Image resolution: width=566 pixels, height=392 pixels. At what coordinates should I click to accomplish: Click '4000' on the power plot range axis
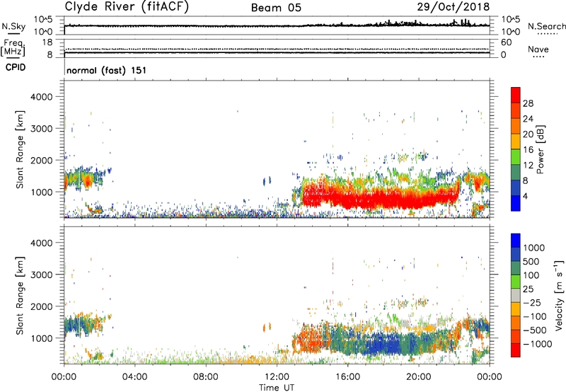42,97
